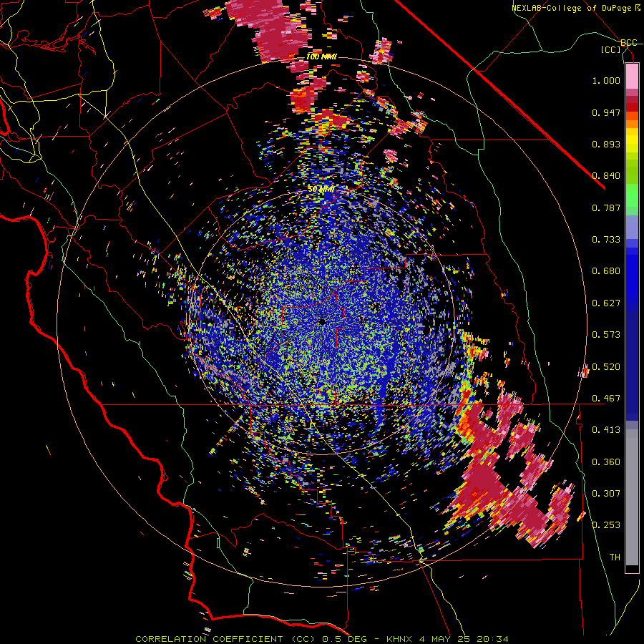The width and height of the screenshot is (644, 644).
Task: Click the 1.000 scale value
Action: [606, 80]
